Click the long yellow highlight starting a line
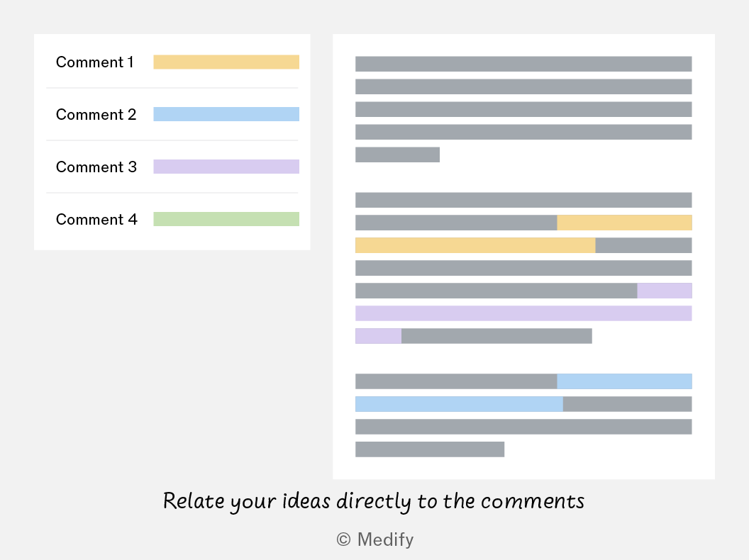 coord(475,245)
